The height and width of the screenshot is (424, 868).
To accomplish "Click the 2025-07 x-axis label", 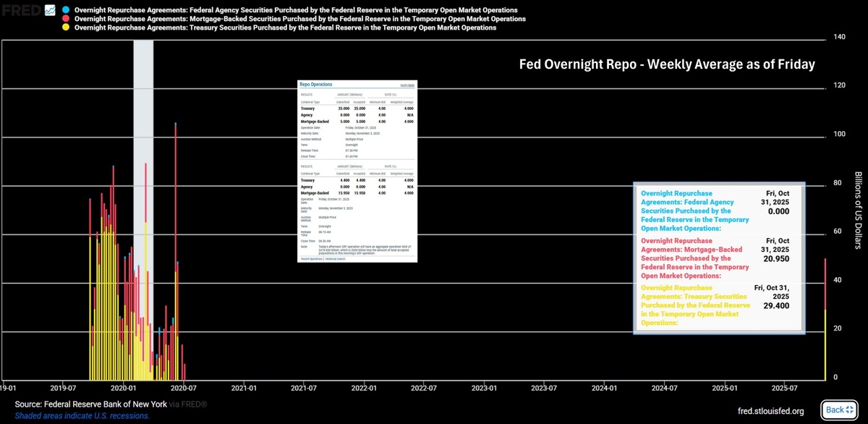I will pyautogui.click(x=784, y=389).
